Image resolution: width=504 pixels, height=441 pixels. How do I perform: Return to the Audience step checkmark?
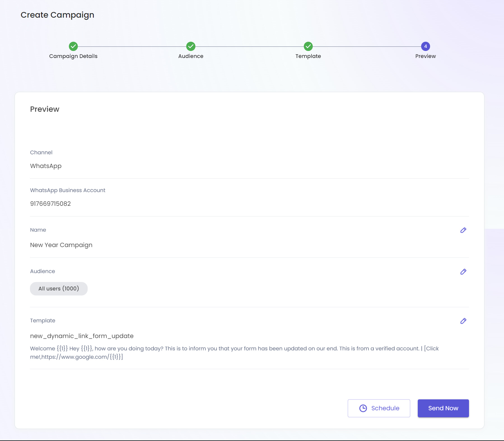coord(191,46)
